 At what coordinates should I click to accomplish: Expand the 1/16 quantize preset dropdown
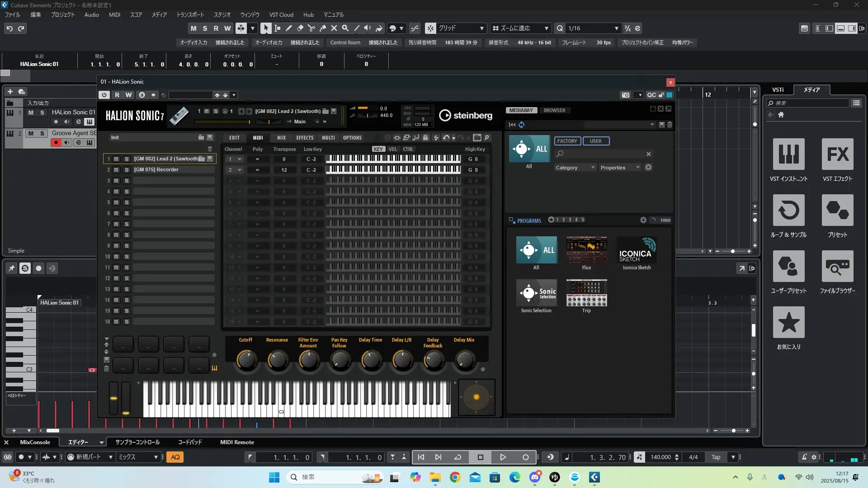(x=616, y=28)
